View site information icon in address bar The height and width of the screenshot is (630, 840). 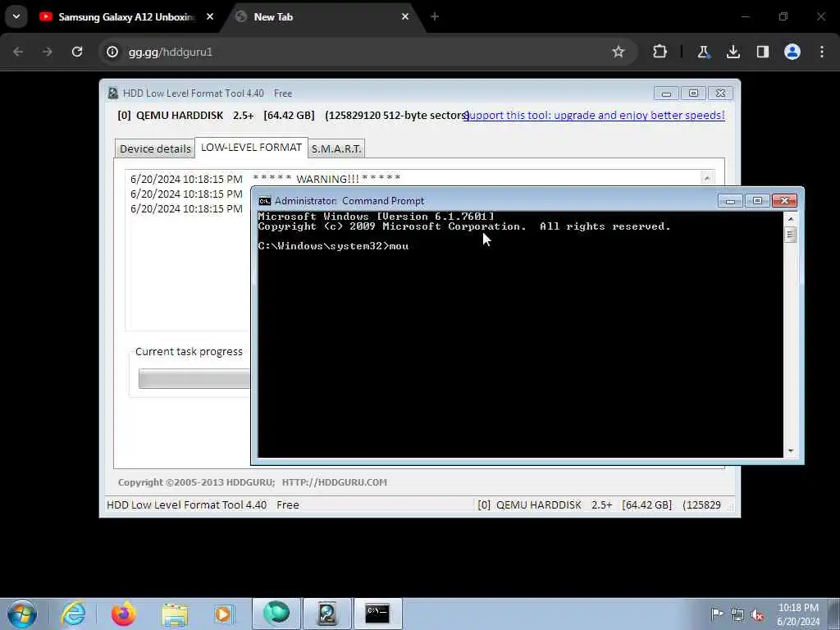point(112,52)
